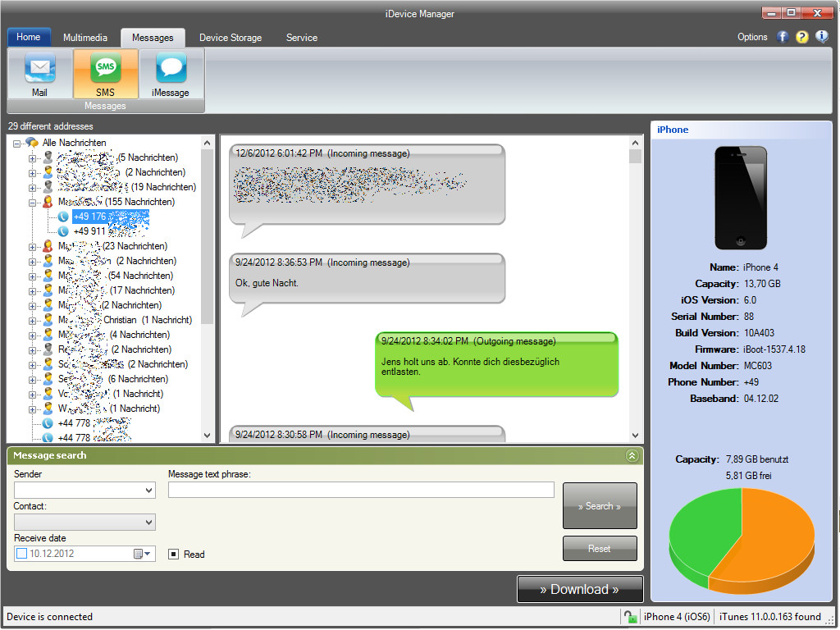Click the "7,89 GB benutzt" capacity text
This screenshot has width=840, height=630.
pos(757,459)
